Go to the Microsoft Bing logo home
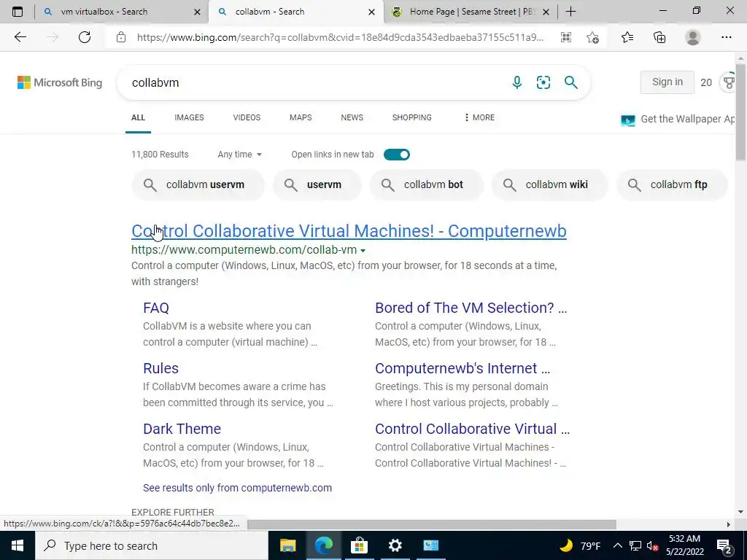 [x=60, y=82]
